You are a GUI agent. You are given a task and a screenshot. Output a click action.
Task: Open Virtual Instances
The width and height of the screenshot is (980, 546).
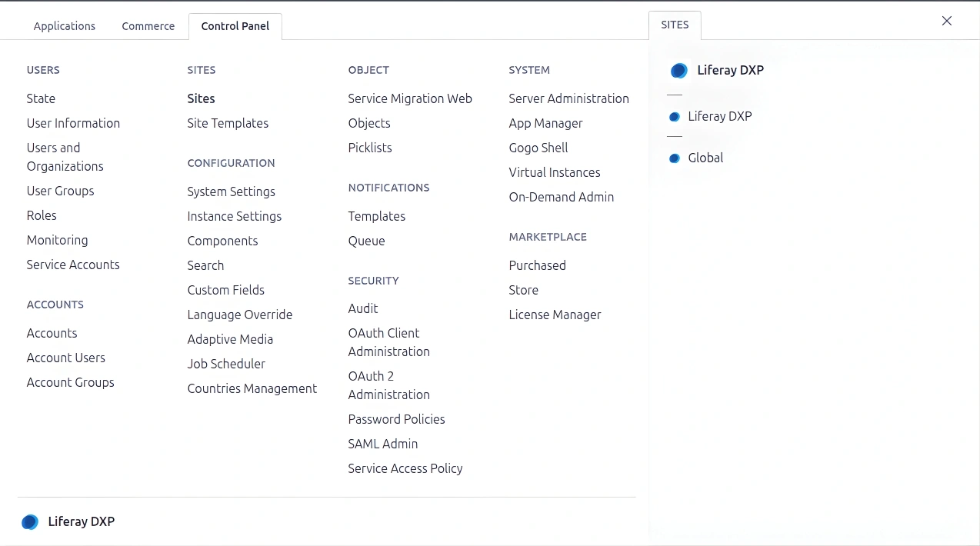(554, 172)
